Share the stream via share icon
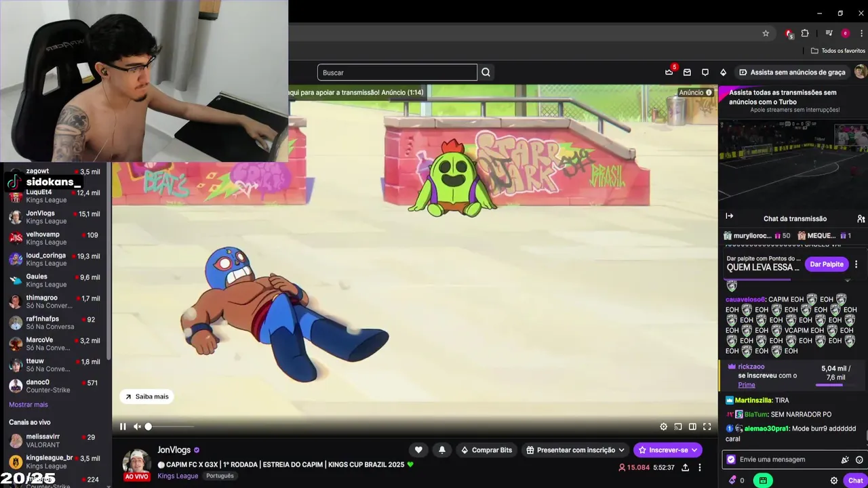This screenshot has width=868, height=488. click(x=686, y=467)
